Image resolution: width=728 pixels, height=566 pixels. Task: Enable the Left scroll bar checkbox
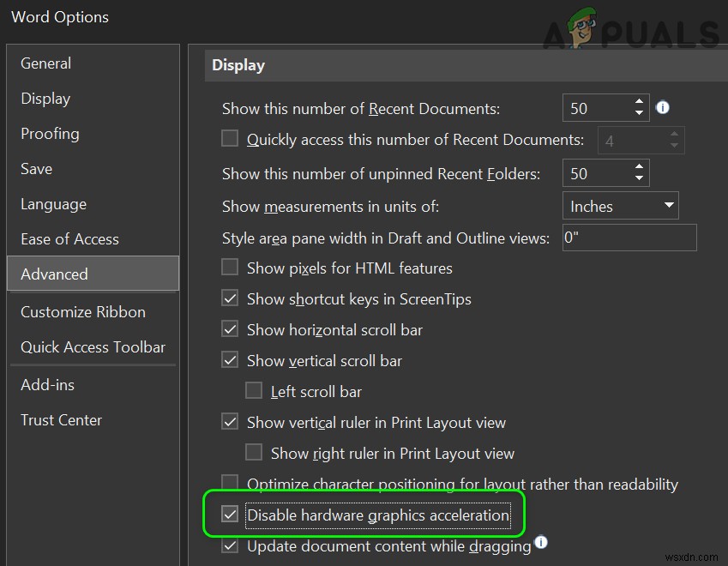pos(254,390)
